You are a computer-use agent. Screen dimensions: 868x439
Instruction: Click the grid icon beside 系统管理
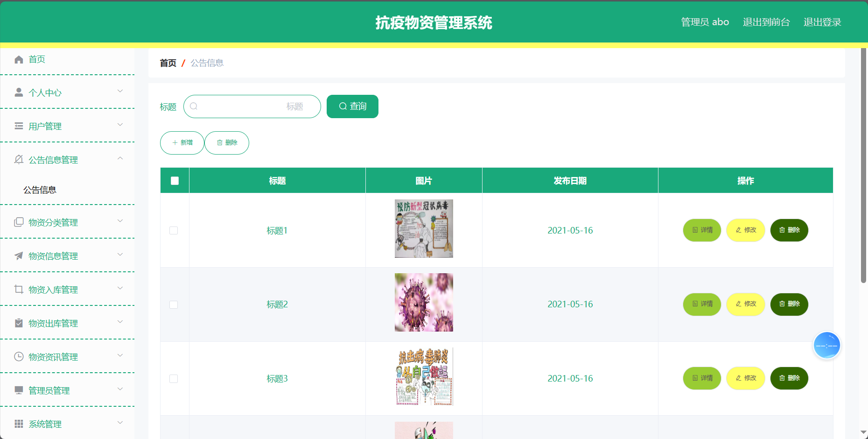pyautogui.click(x=19, y=424)
